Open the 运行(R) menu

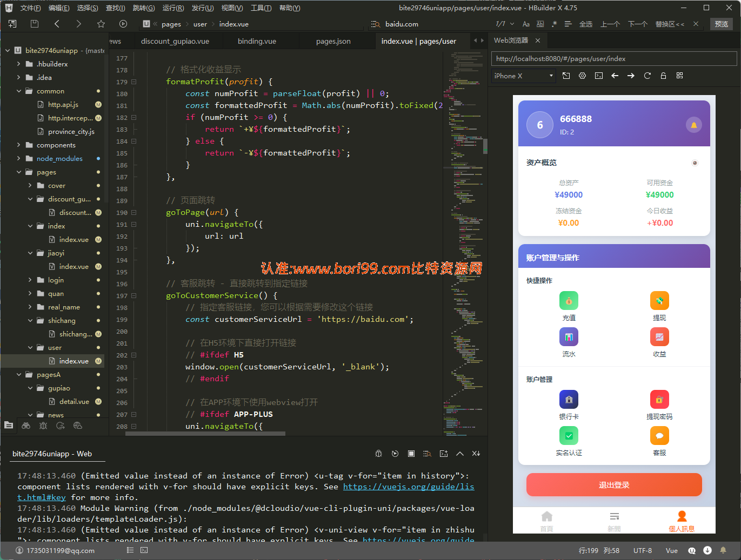click(x=173, y=8)
